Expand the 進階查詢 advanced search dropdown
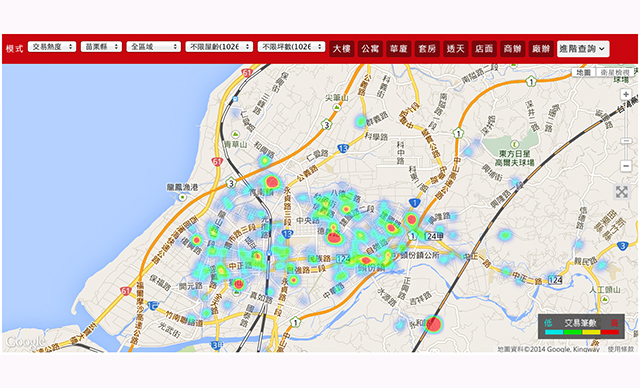Screen dimensions: 640x388 583,49
